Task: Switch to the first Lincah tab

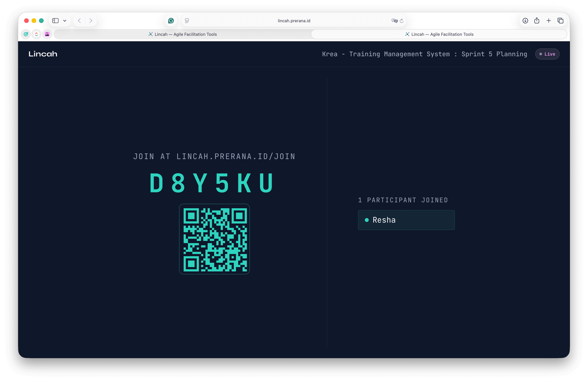Action: [x=182, y=34]
